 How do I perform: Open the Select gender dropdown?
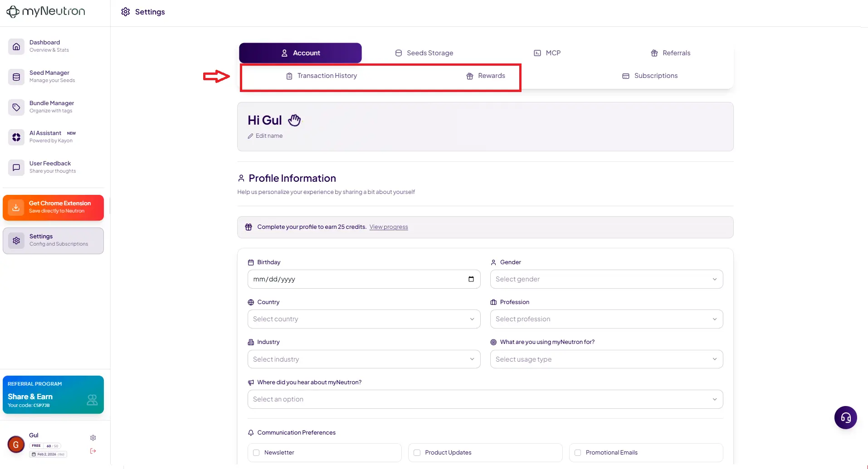pyautogui.click(x=606, y=279)
